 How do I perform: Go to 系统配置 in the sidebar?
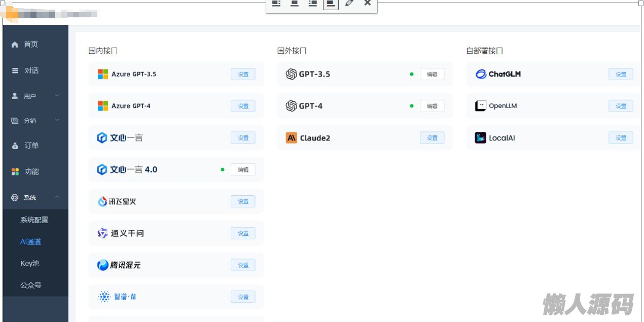click(34, 220)
